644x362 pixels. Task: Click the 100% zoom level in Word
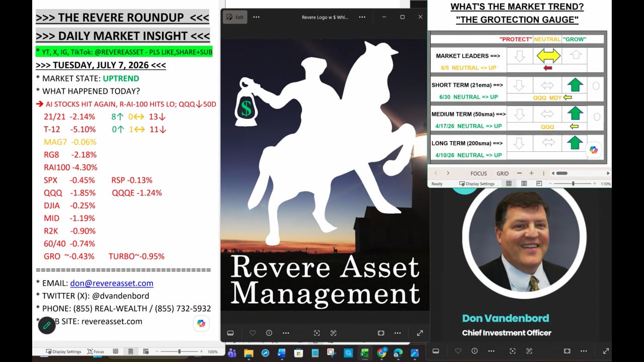[x=212, y=351]
